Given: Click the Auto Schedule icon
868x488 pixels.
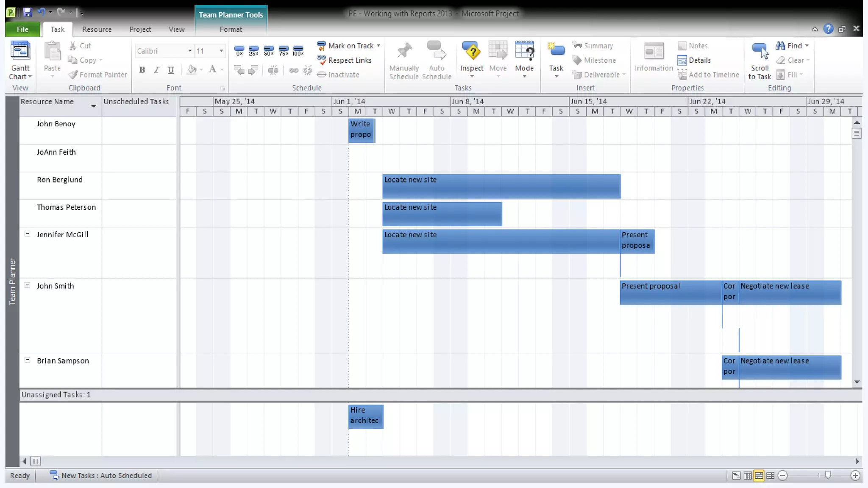Looking at the screenshot, I should 436,51.
